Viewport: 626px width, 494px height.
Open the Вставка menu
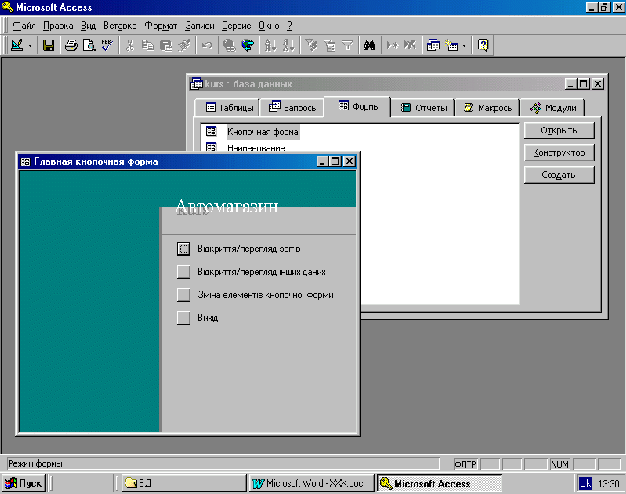click(120, 26)
